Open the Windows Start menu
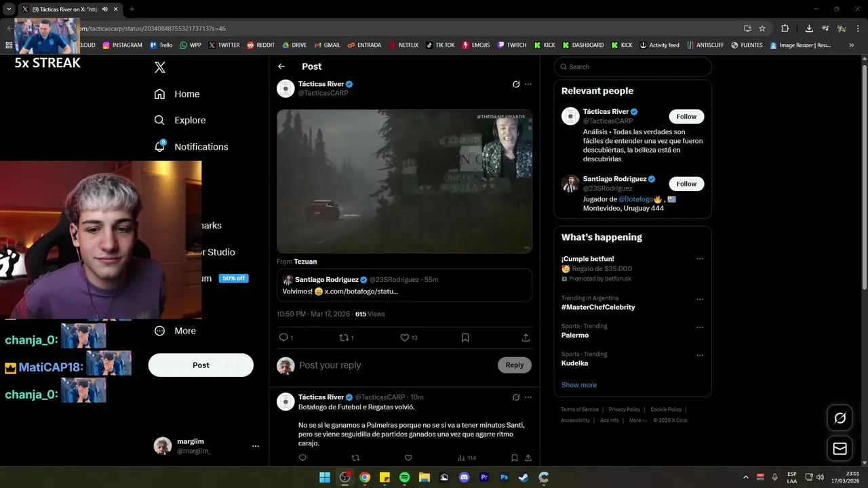 [x=325, y=477]
